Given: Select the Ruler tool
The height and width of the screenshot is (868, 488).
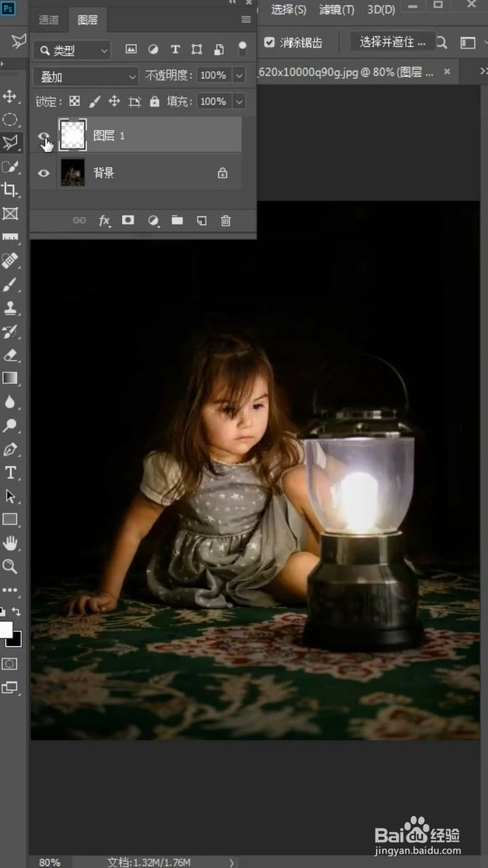Looking at the screenshot, I should click(x=9, y=237).
